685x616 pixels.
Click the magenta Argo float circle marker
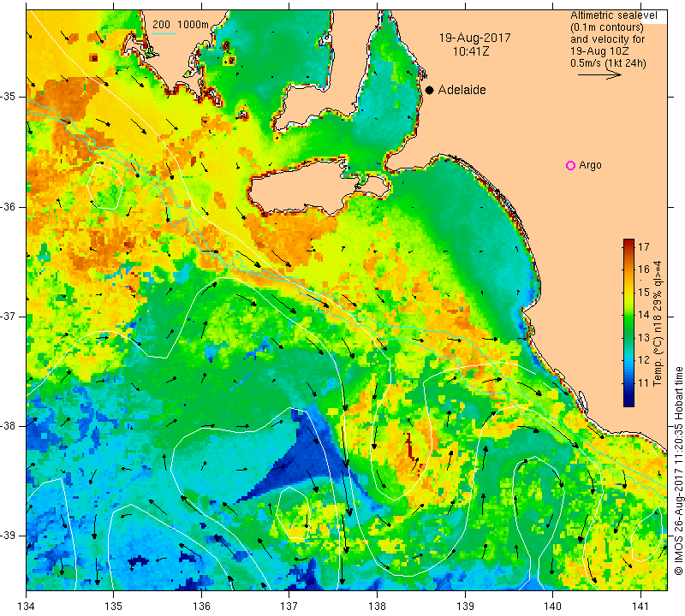pos(570,165)
